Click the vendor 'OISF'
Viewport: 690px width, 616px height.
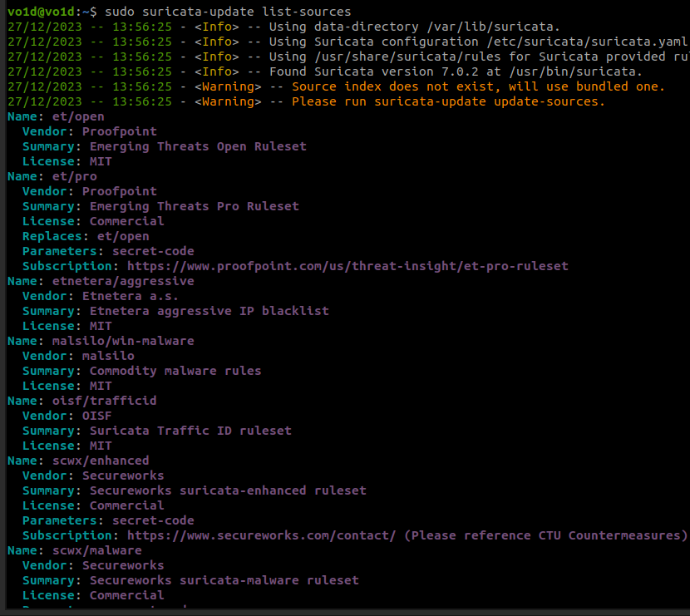(97, 416)
